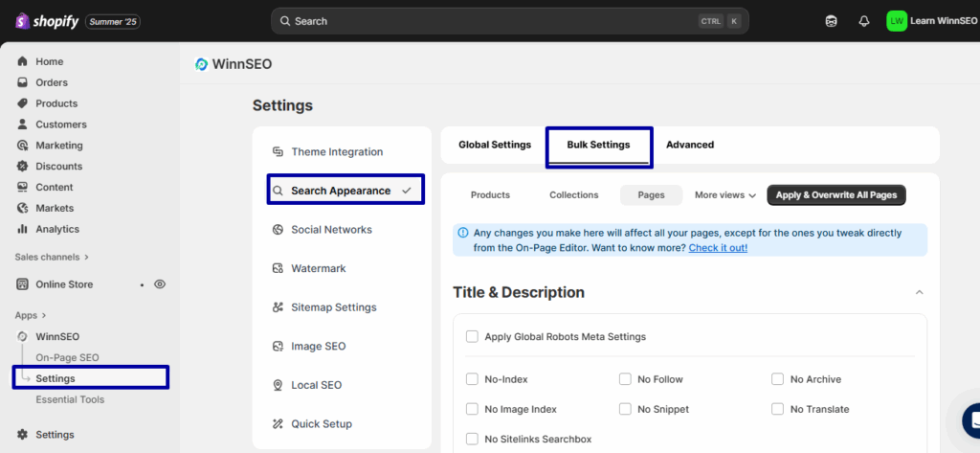Click the Orders inbox icon
The height and width of the screenshot is (453, 980).
23,82
